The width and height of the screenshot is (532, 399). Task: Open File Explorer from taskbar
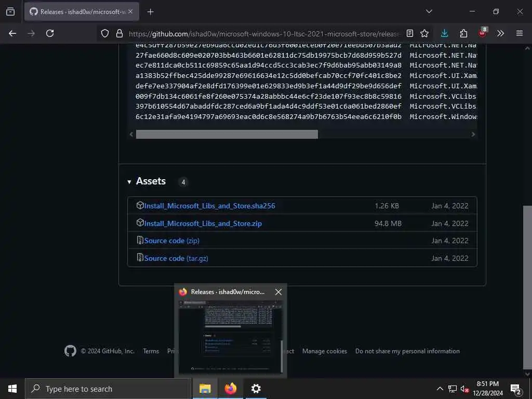[x=205, y=389]
